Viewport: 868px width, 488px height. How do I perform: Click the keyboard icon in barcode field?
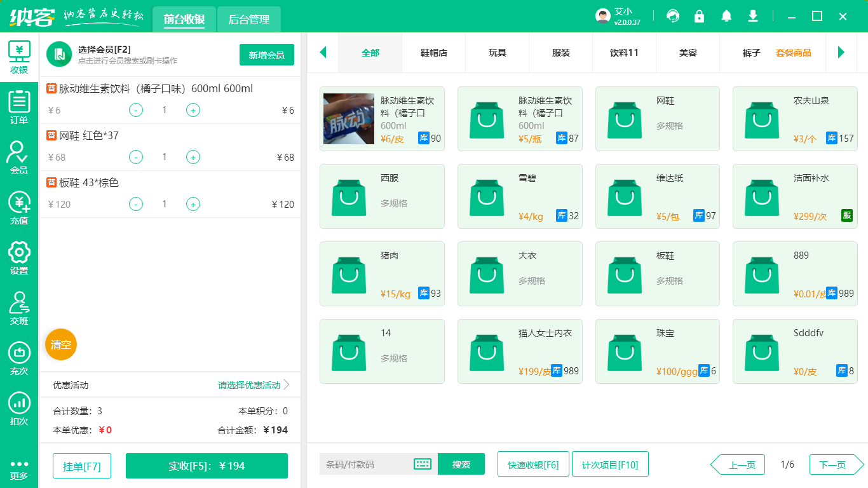pyautogui.click(x=423, y=464)
